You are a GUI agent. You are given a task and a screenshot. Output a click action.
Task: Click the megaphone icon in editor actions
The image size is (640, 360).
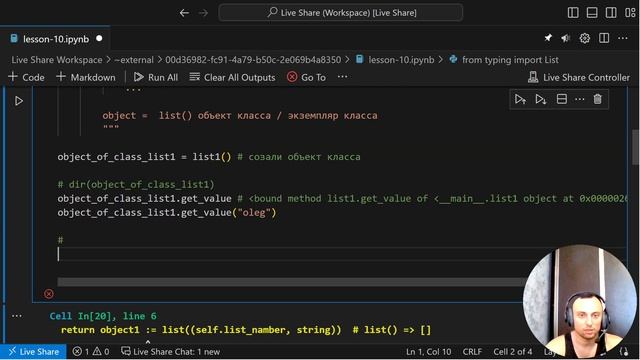566,38
